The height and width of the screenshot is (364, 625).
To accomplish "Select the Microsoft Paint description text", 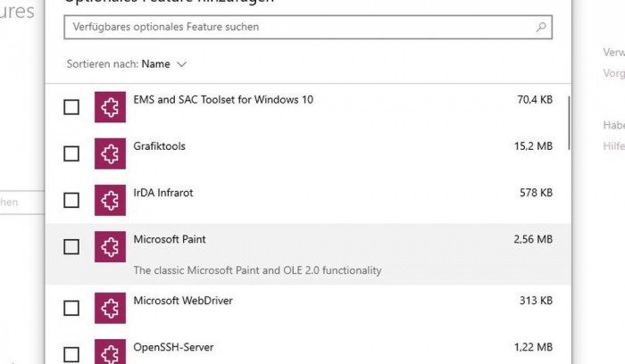I will coord(257,269).
